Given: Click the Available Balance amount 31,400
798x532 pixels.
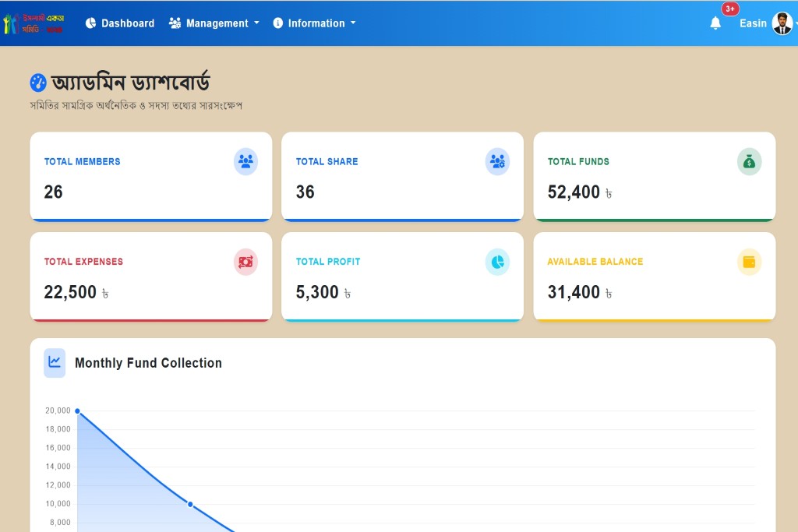Looking at the screenshot, I should (574, 292).
